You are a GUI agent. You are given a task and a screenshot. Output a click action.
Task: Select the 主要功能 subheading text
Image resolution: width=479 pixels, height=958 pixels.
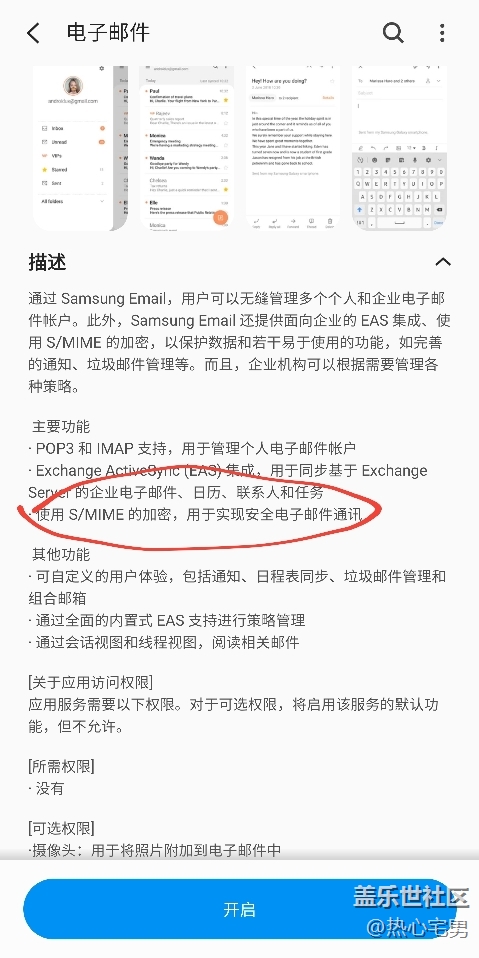[60, 426]
